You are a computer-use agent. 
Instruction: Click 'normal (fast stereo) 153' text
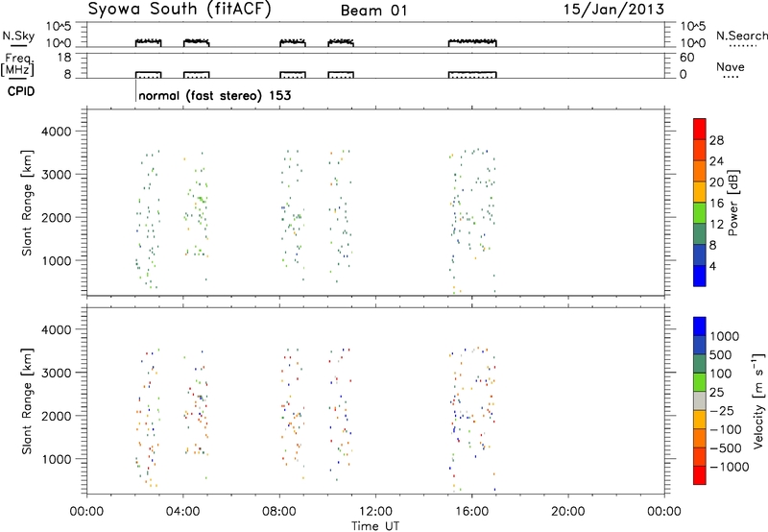[214, 95]
